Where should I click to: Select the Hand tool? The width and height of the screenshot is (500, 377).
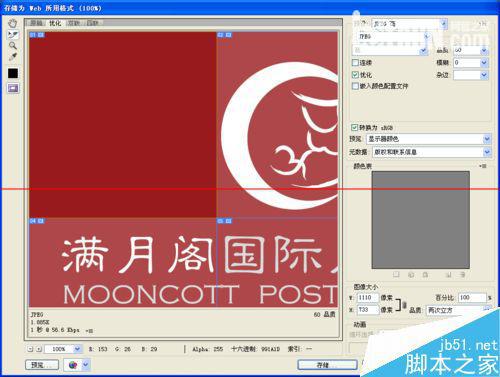point(13,23)
